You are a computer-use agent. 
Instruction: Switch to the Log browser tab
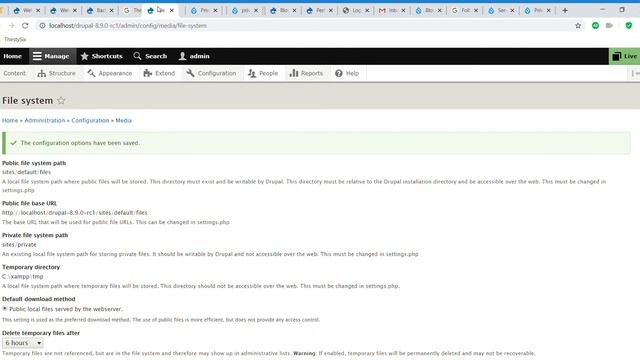point(356,10)
